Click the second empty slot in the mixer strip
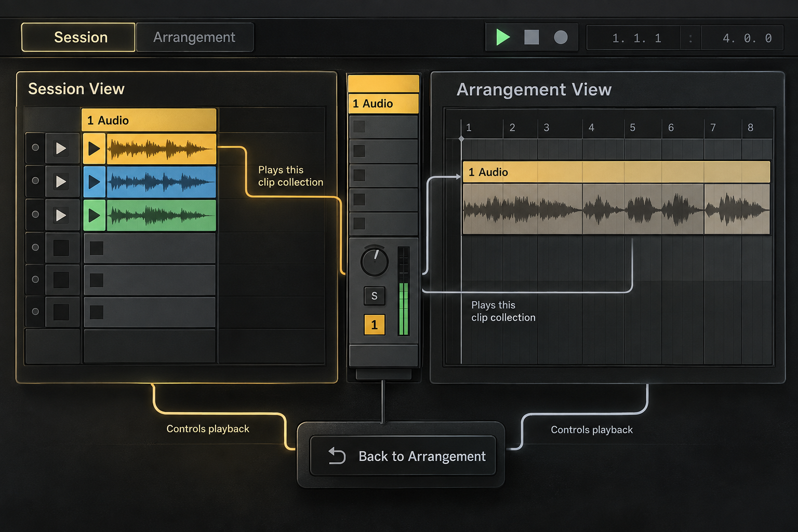Screen dimensions: 798x532 [383, 151]
